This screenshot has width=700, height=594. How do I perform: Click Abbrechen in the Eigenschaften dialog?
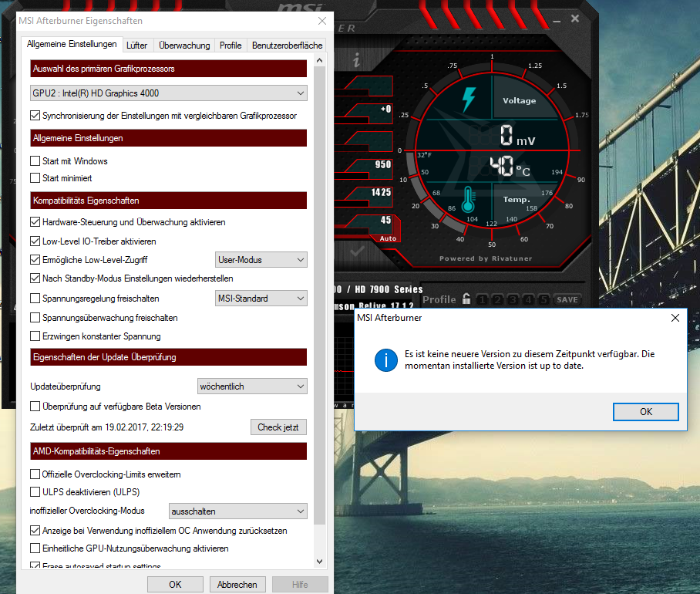point(237,585)
